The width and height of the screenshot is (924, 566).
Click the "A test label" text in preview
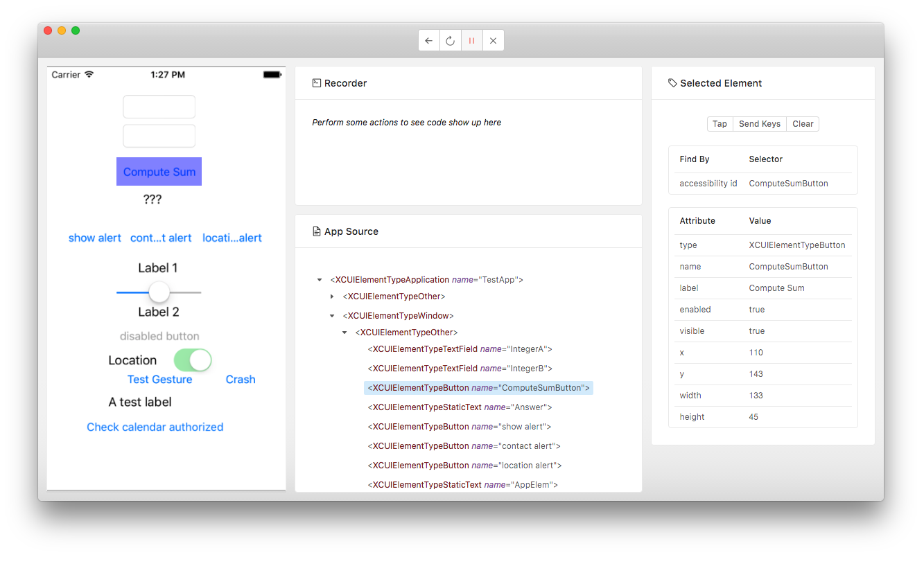tap(140, 402)
